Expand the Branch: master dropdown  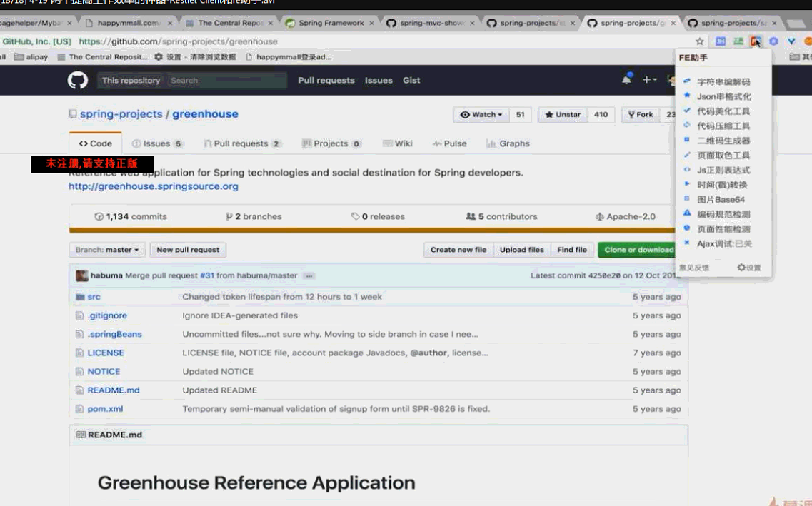pyautogui.click(x=107, y=249)
